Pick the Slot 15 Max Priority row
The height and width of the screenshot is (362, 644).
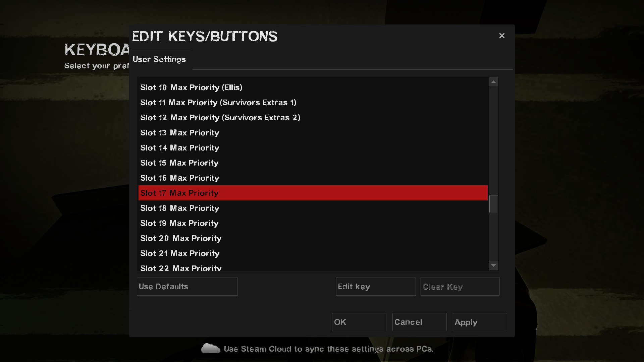(x=179, y=163)
